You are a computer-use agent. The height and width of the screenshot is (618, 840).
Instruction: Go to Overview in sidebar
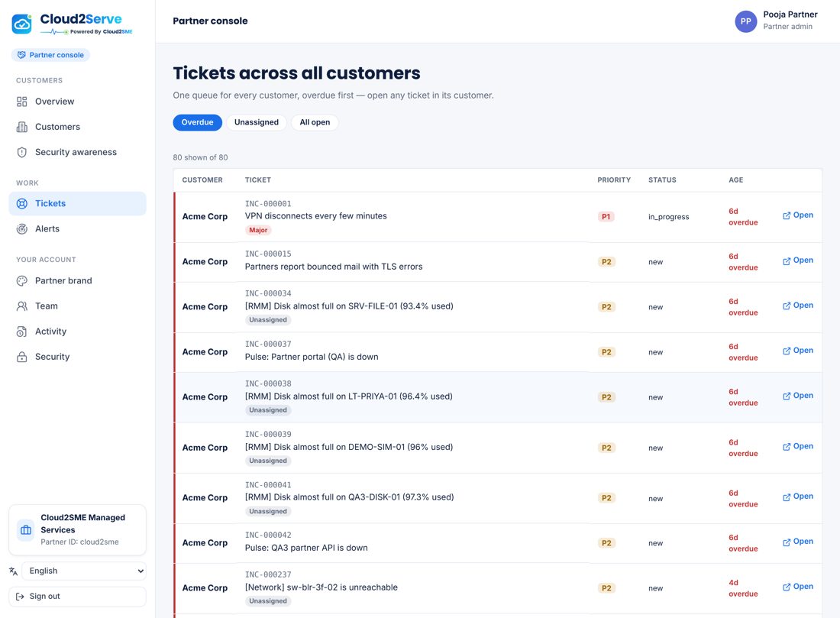click(78, 102)
